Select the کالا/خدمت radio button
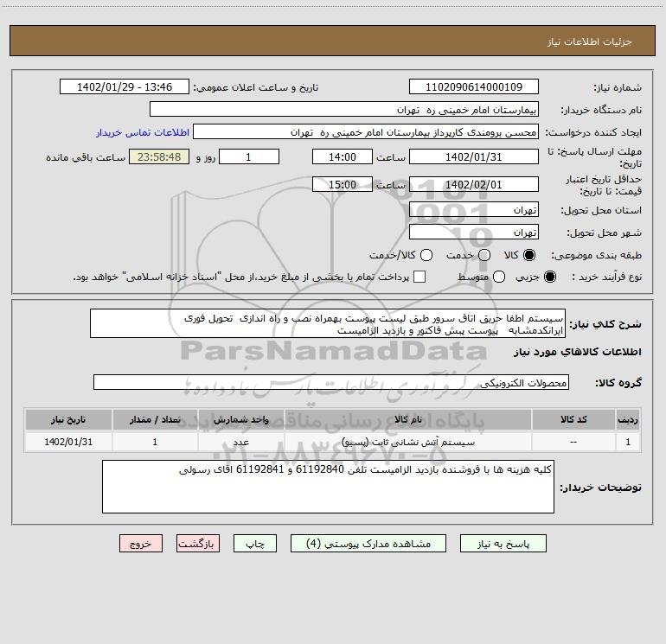This screenshot has width=666, height=644. point(426,255)
